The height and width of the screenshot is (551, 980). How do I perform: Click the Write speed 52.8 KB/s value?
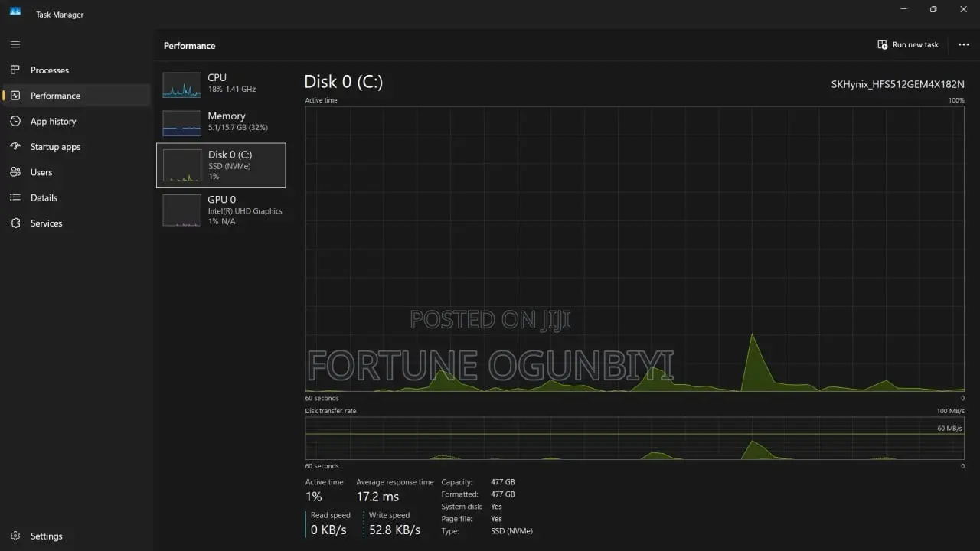(x=394, y=530)
